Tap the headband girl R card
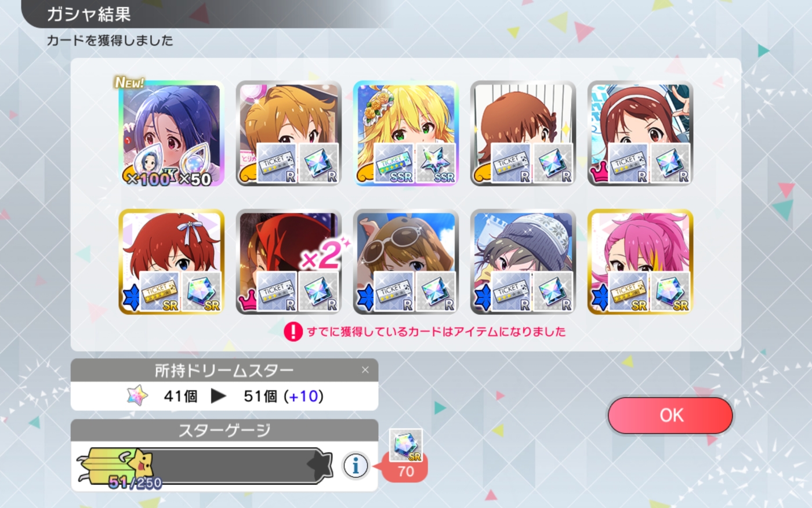Screen dimensions: 812x508 [x=640, y=133]
